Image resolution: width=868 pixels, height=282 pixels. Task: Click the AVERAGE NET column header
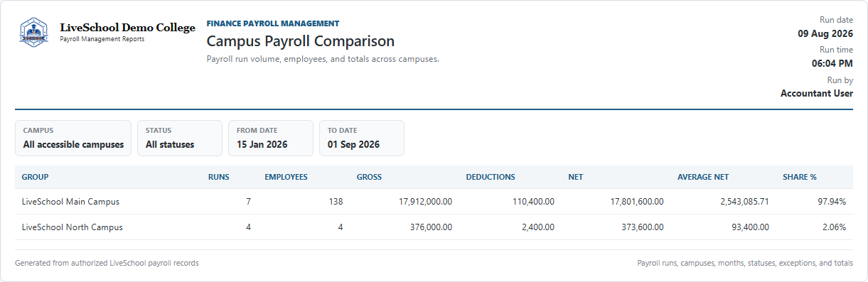pyautogui.click(x=703, y=177)
